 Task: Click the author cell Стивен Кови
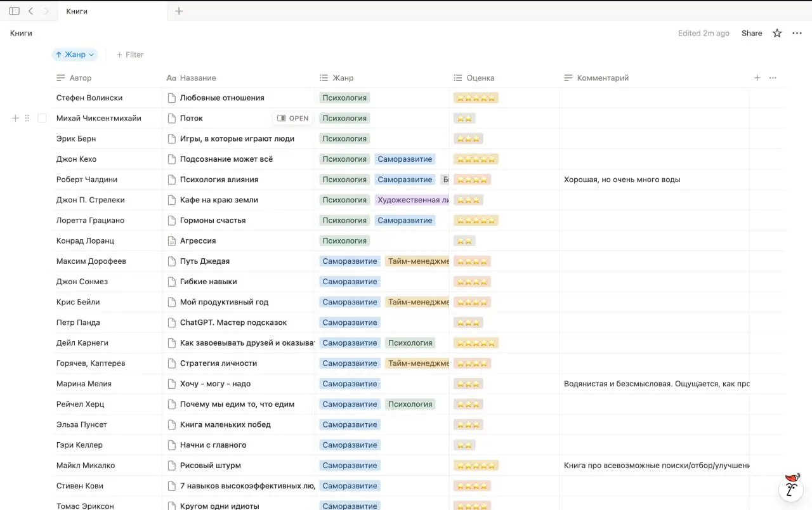(x=80, y=486)
